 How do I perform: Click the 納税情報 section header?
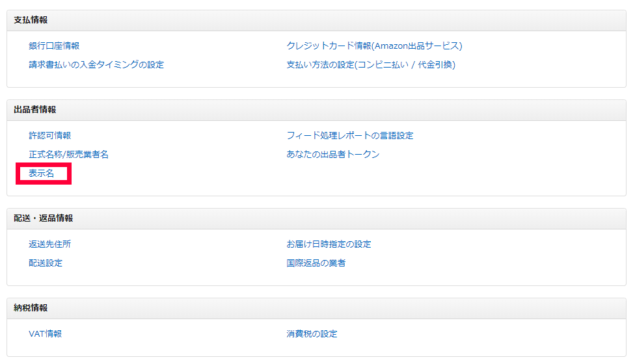click(x=31, y=308)
